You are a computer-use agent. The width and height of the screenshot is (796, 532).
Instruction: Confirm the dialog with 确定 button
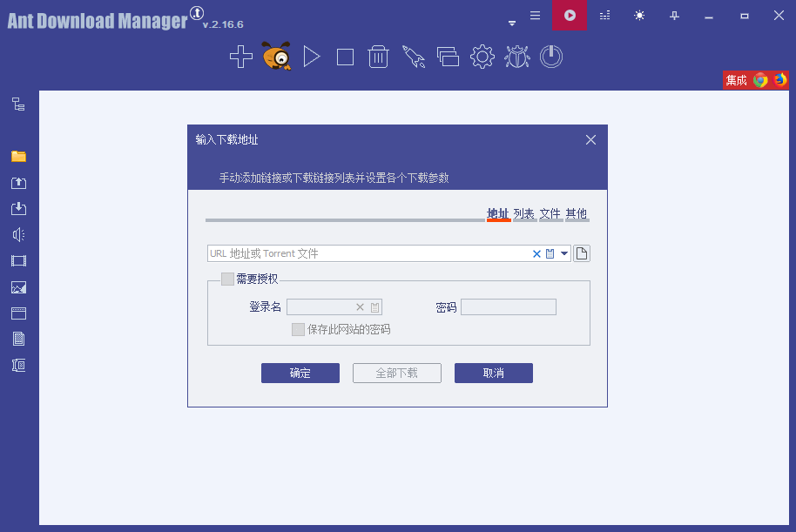[x=300, y=373]
